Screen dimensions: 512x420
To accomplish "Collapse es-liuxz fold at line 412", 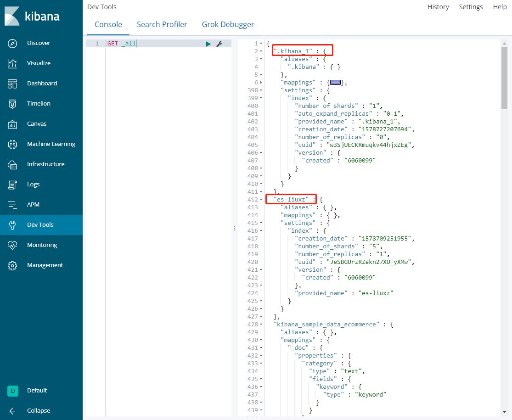I will coord(261,199).
